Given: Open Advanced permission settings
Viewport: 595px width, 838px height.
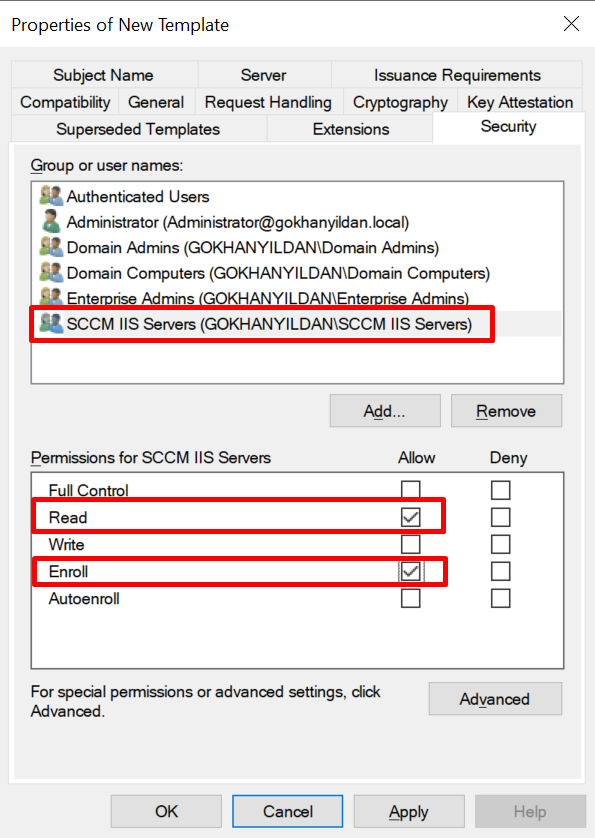Looking at the screenshot, I should coord(495,699).
